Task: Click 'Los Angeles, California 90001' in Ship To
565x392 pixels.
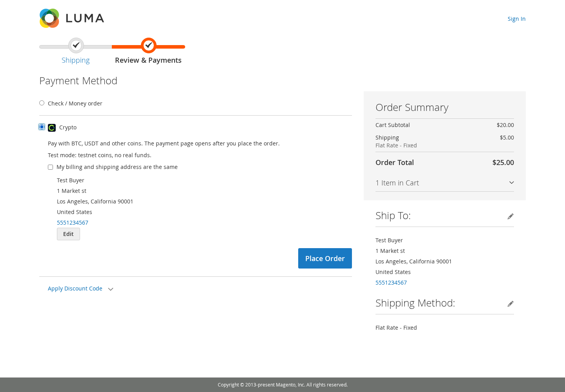Action: click(x=414, y=261)
